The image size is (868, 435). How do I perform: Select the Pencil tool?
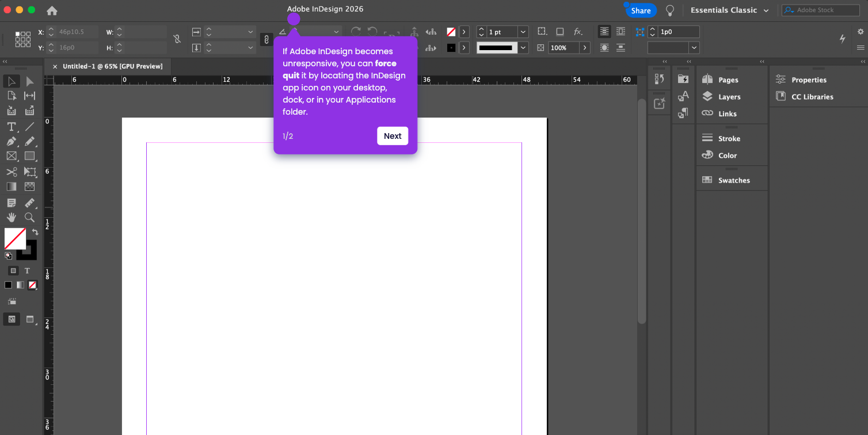[30, 141]
